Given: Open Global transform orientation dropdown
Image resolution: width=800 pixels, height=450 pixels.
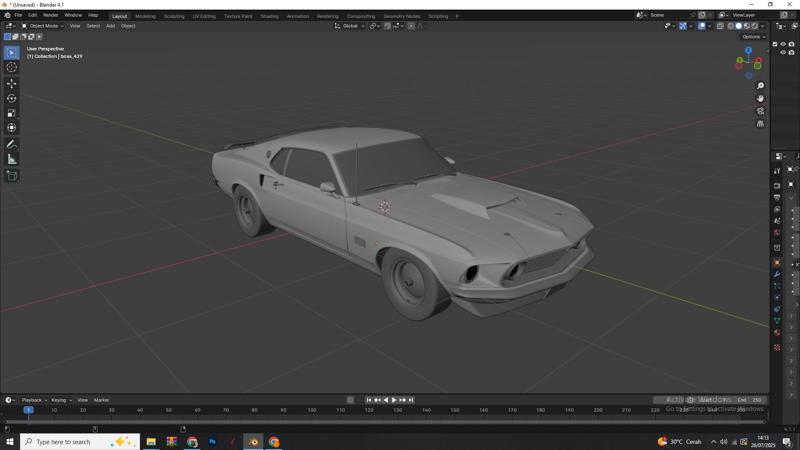Looking at the screenshot, I should pyautogui.click(x=349, y=26).
